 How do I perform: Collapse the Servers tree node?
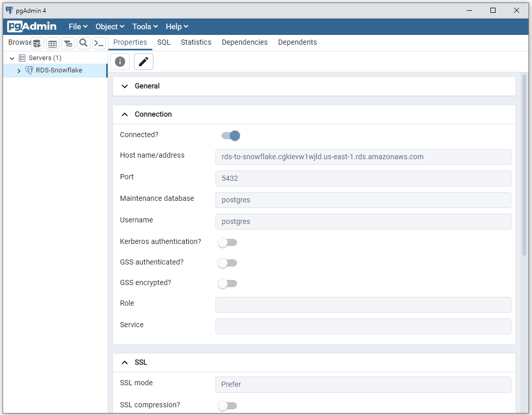[12, 58]
